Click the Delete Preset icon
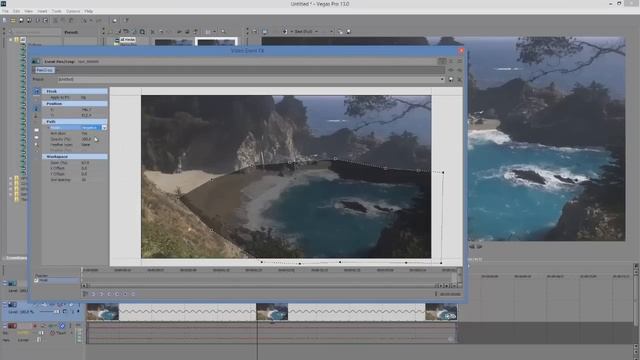Viewport: 640px width, 360px height. click(459, 79)
